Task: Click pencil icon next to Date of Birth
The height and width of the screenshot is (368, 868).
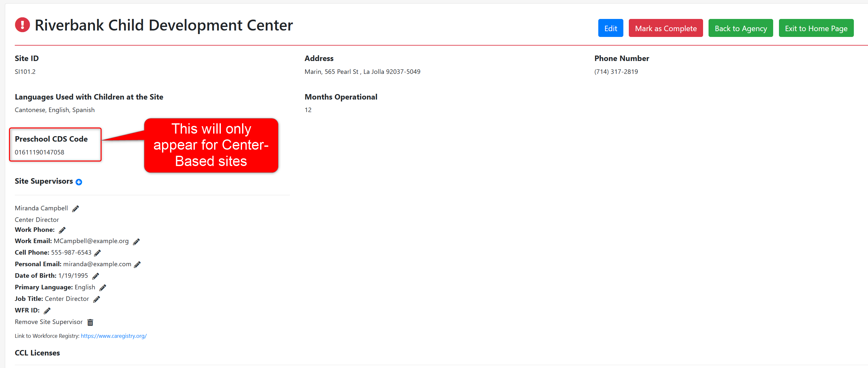Action: (96, 276)
